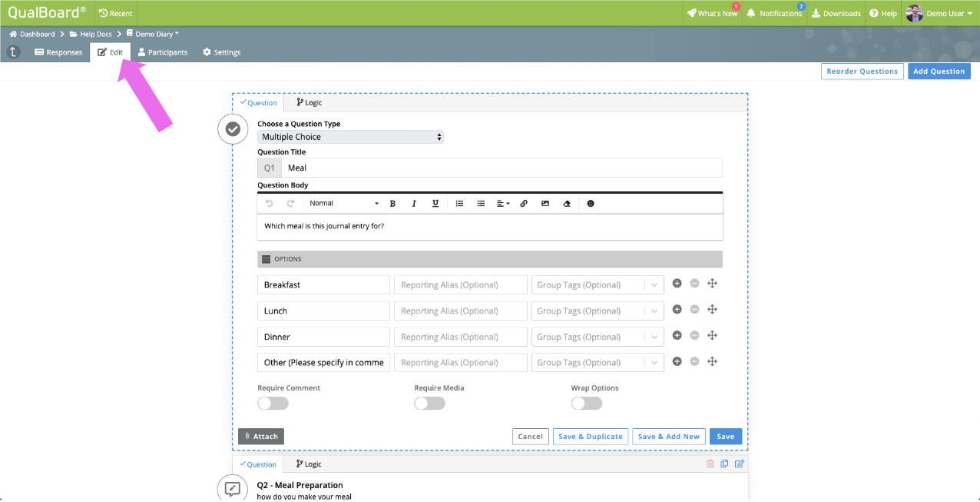Cancel editing the question

531,437
